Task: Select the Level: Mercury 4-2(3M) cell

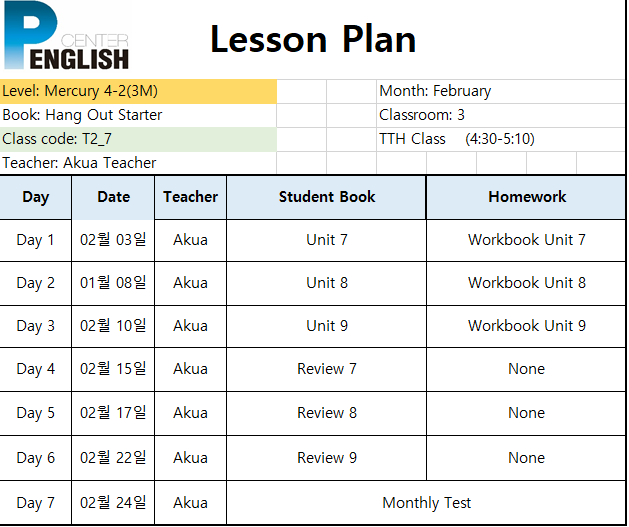Action: pyautogui.click(x=138, y=91)
